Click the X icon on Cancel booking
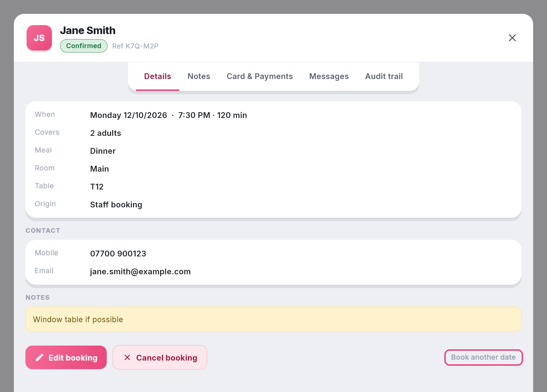 [127, 358]
